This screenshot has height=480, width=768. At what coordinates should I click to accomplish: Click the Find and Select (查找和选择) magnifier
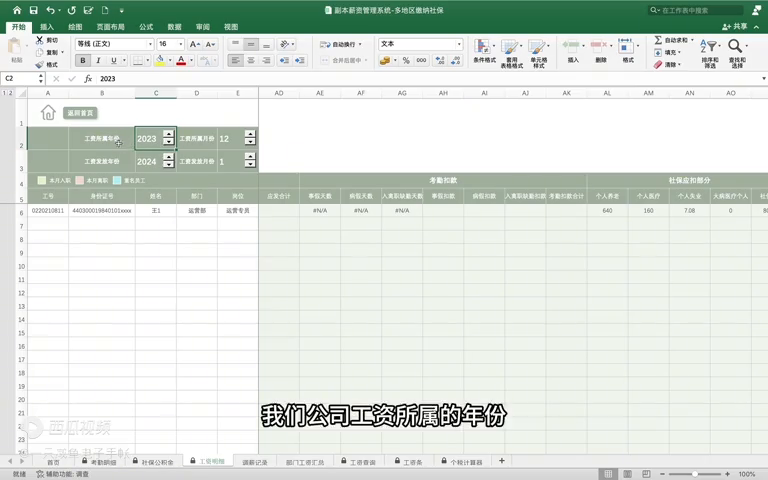coord(736,49)
